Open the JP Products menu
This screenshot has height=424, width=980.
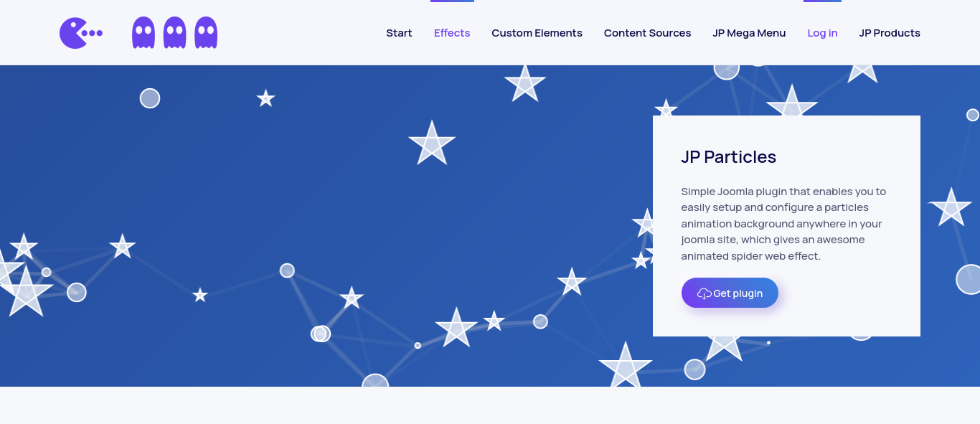click(890, 33)
